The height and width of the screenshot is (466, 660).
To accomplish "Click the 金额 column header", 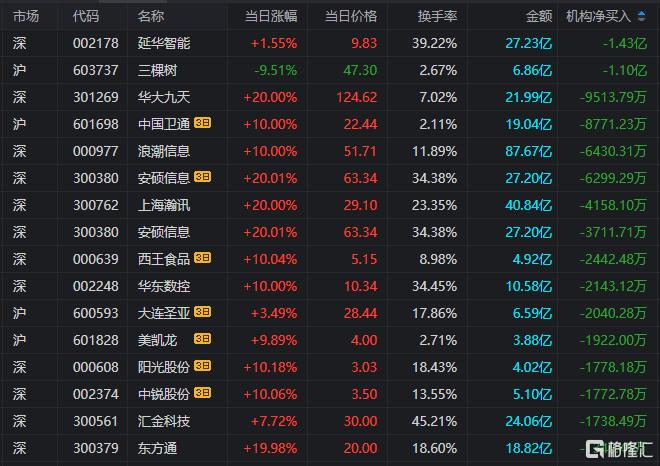I will tap(539, 16).
